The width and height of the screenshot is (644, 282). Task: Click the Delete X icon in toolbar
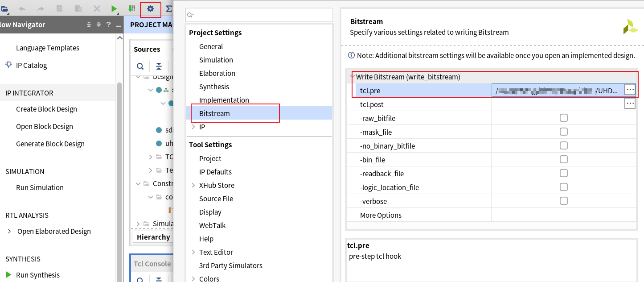tap(97, 8)
